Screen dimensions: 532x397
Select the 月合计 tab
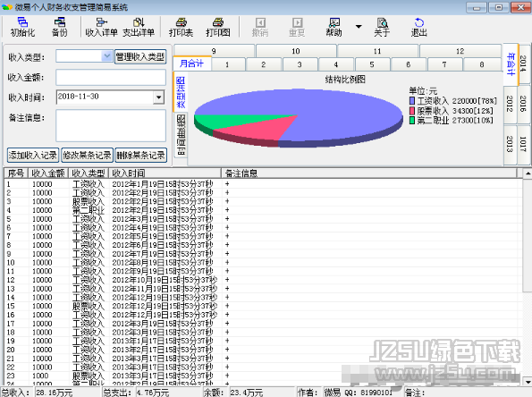click(192, 63)
